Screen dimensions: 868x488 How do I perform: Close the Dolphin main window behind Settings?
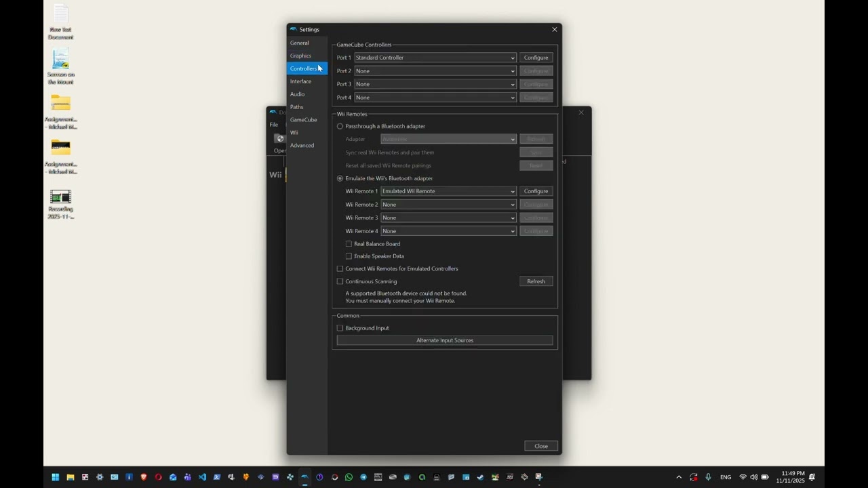[x=581, y=113]
